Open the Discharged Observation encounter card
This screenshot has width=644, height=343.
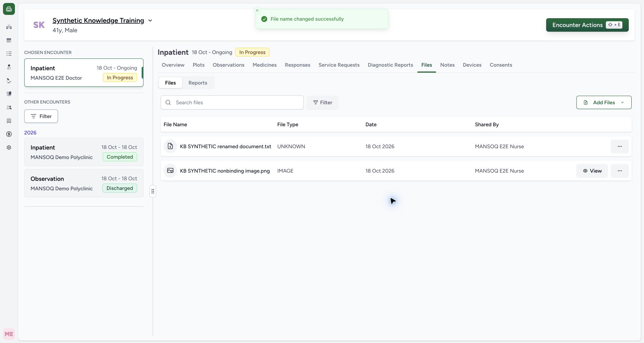[x=84, y=183]
